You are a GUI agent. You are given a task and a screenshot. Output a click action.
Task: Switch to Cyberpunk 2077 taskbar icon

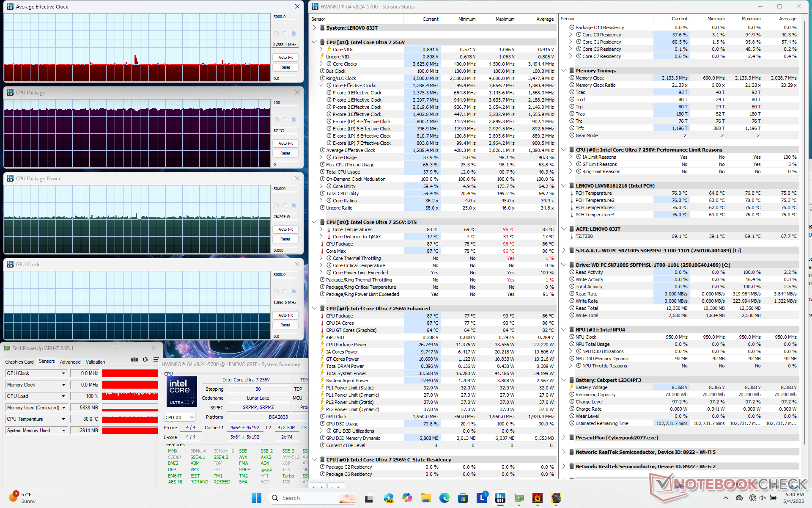coord(556,498)
